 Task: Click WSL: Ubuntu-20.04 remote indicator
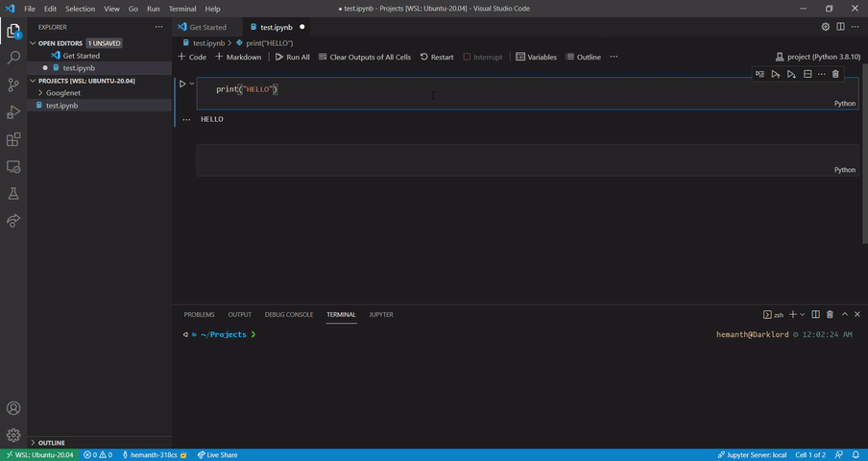(x=39, y=455)
